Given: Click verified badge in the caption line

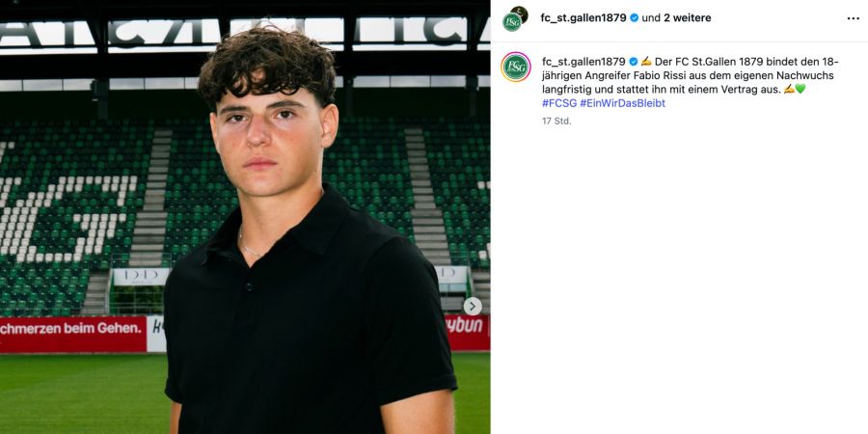Looking at the screenshot, I should click(634, 62).
